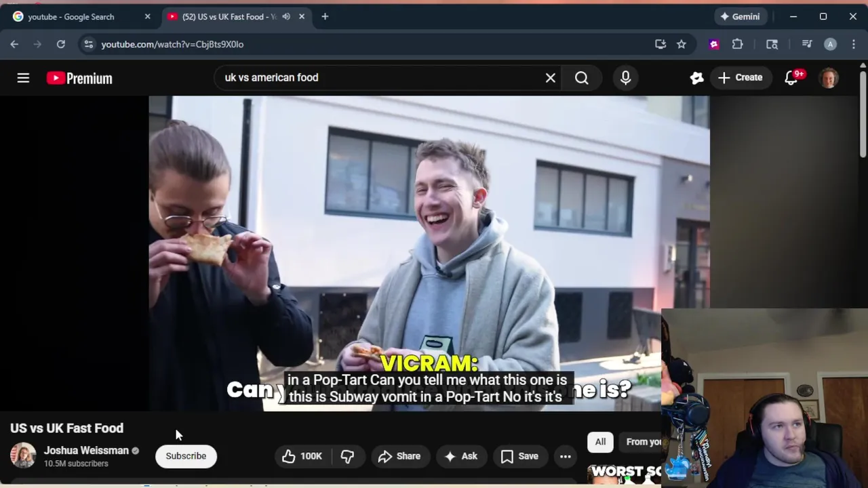Image resolution: width=868 pixels, height=488 pixels.
Task: View site information icon in address bar
Action: click(88, 44)
